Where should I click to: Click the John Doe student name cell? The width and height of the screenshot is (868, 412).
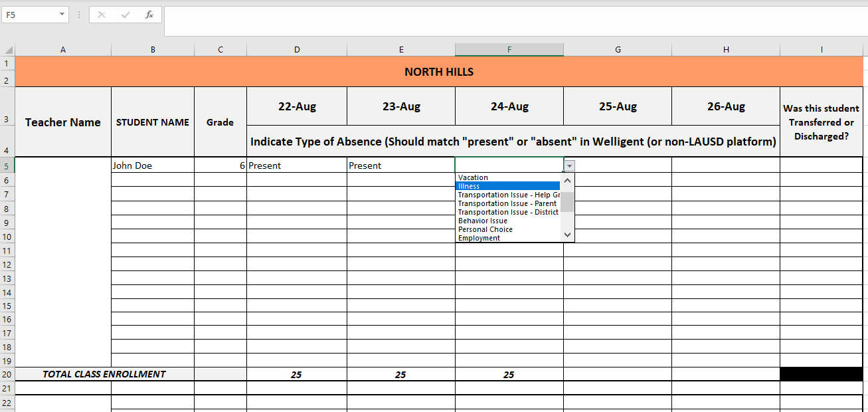tap(153, 165)
